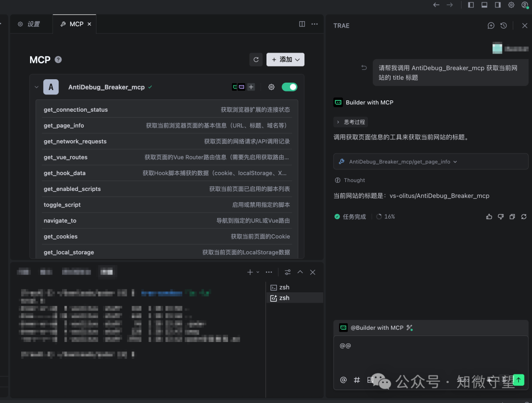
Task: Add agent to AntiDebug_Breaker_mcp with plus
Action: (x=251, y=87)
